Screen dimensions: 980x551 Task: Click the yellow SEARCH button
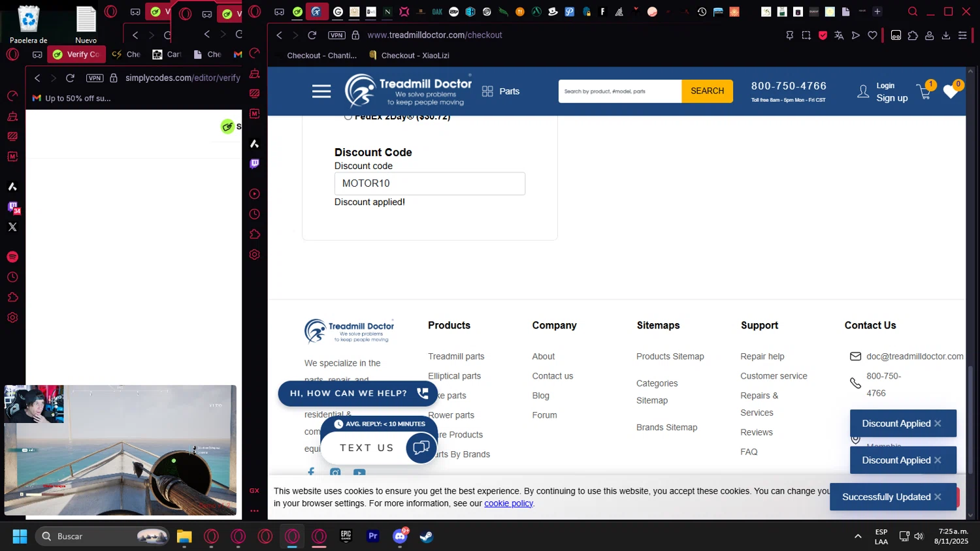click(707, 91)
